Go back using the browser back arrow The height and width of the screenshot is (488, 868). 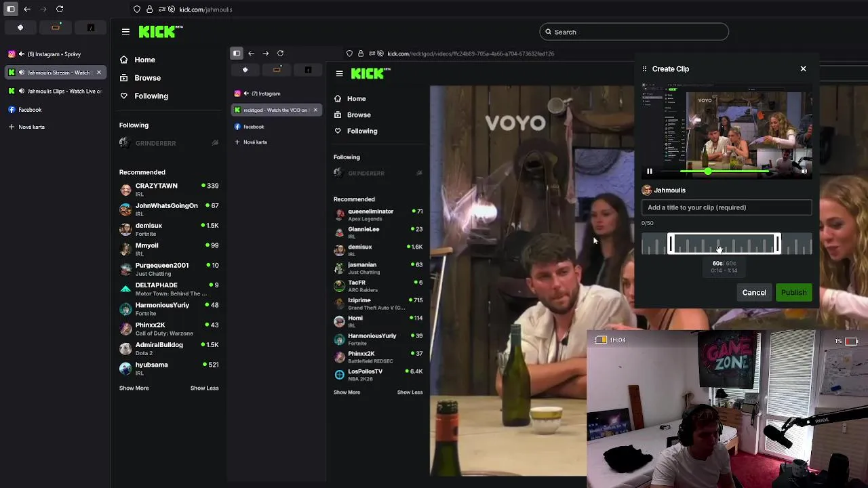[27, 9]
